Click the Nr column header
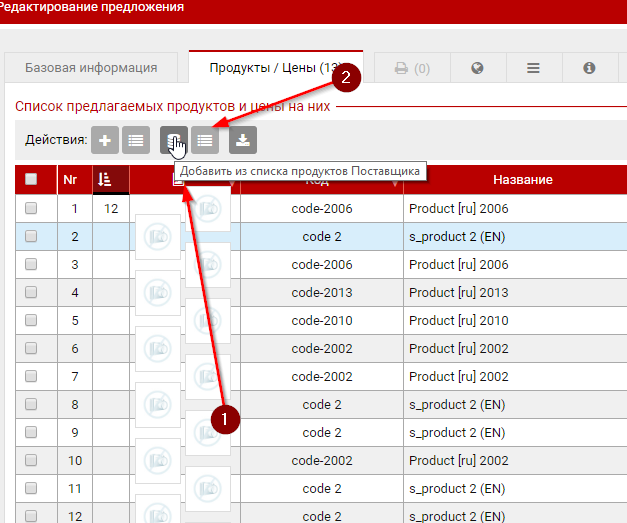This screenshot has width=627, height=523. coord(70,180)
